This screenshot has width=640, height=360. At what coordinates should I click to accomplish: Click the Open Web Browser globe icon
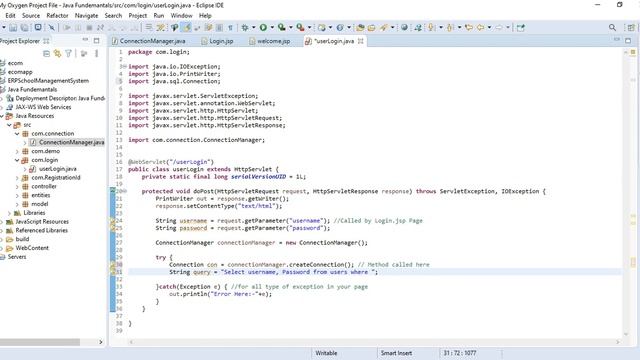tap(404, 27)
